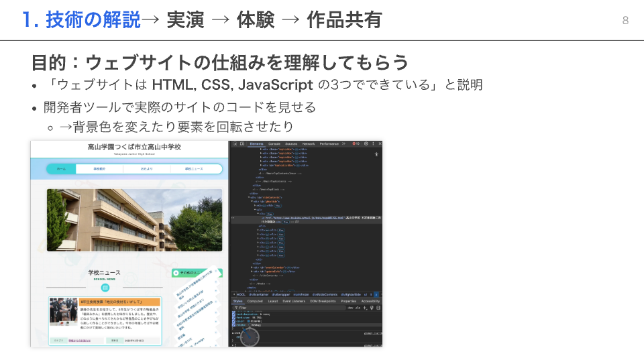Toggle the .cls element classes button
Viewport: 644px width, 362px height.
click(358, 308)
